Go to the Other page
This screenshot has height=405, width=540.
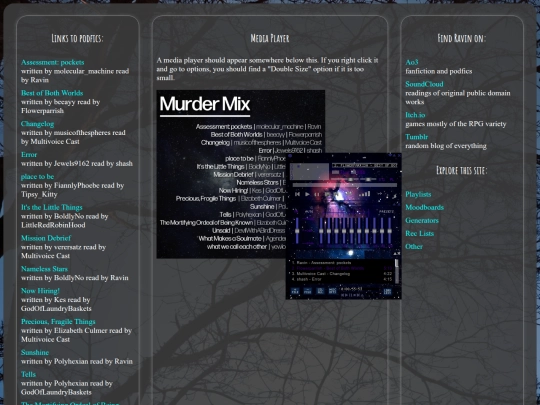(414, 247)
